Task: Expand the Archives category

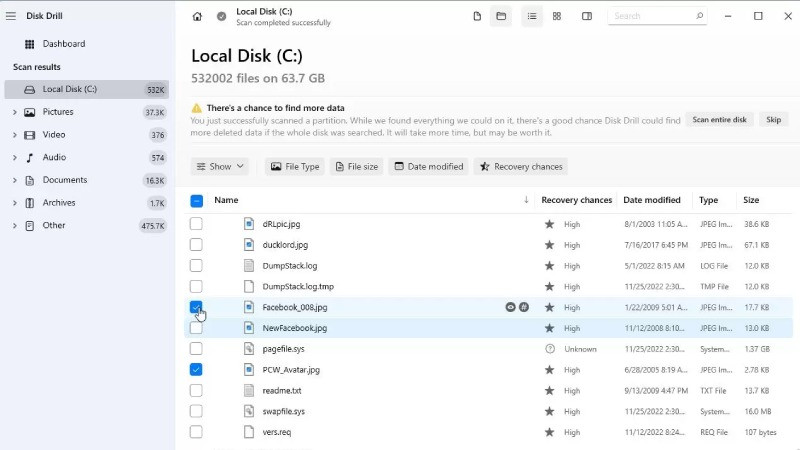Action: tap(14, 203)
